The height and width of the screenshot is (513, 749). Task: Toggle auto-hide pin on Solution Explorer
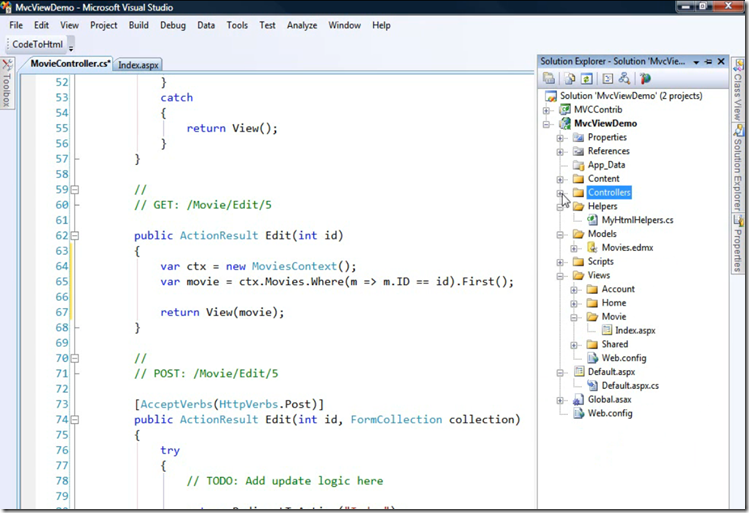[x=708, y=62]
